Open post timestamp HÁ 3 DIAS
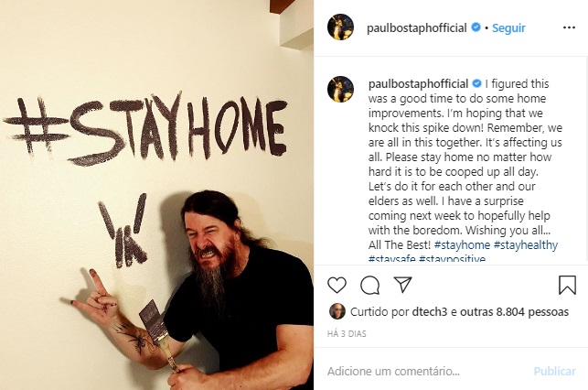 [x=347, y=333]
